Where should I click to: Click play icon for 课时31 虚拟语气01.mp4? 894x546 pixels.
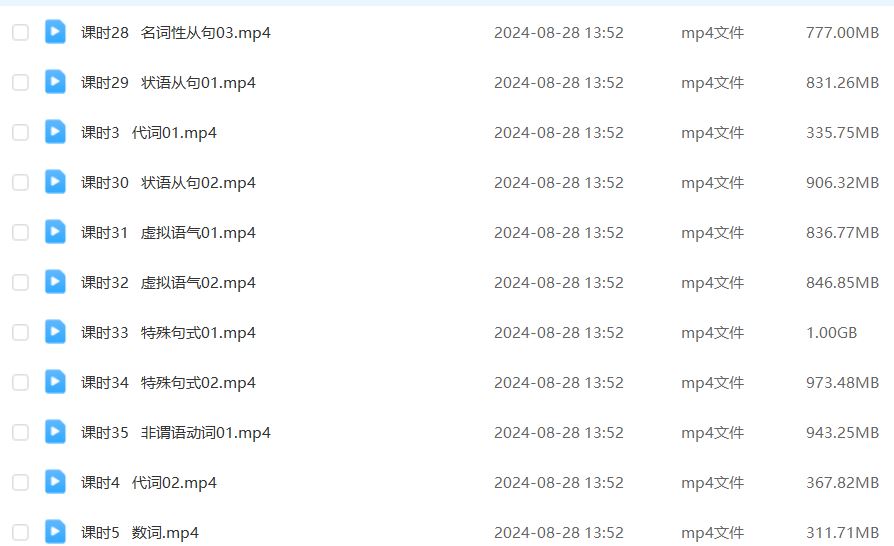(55, 232)
